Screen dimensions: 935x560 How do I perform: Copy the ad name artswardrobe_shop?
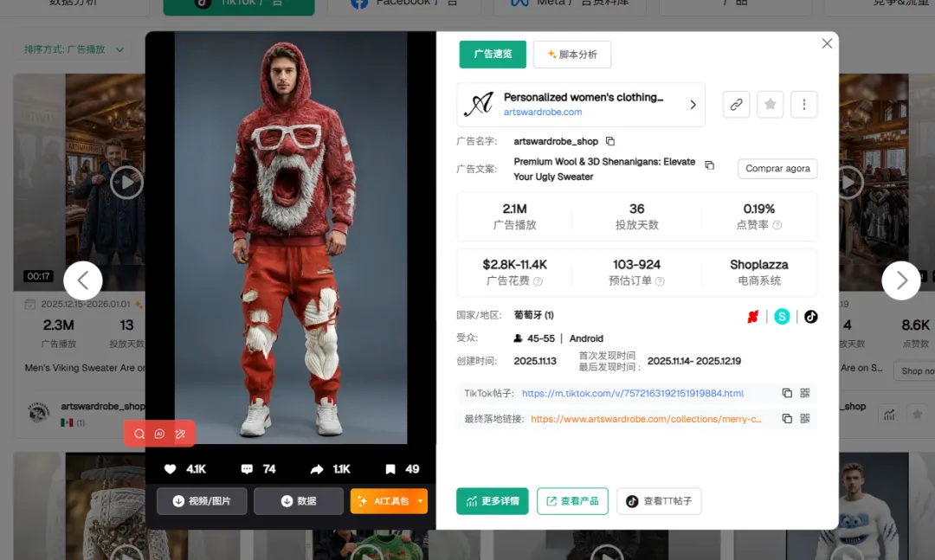pyautogui.click(x=610, y=141)
